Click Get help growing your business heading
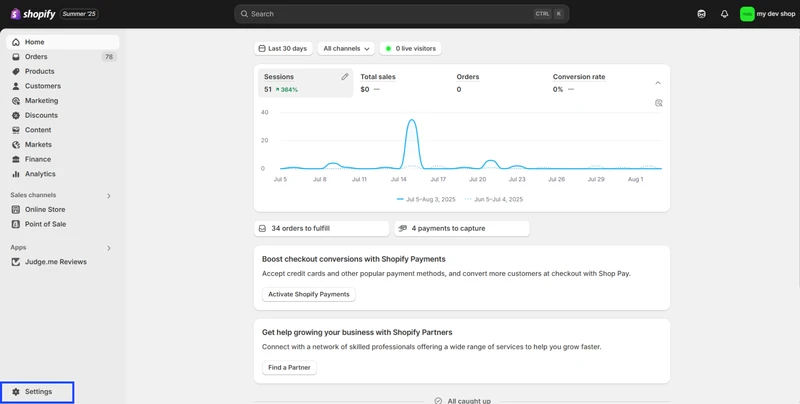The image size is (800, 404). (357, 333)
